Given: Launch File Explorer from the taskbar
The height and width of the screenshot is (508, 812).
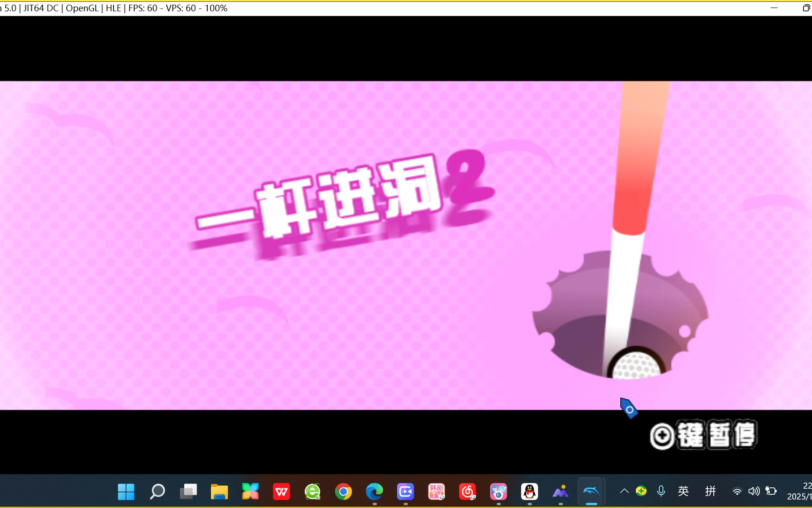Looking at the screenshot, I should point(219,492).
